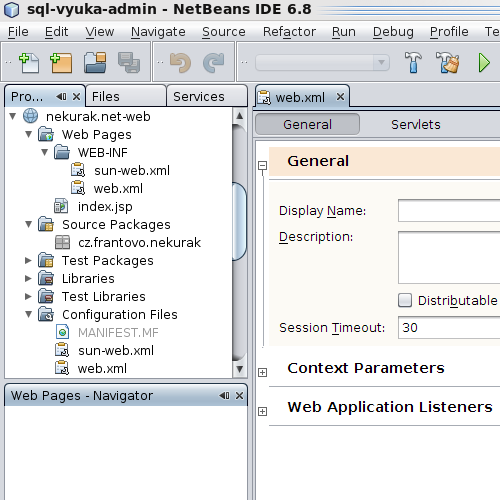Select web.xml under WEB-INF
This screenshot has width=500, height=500.
point(118,188)
